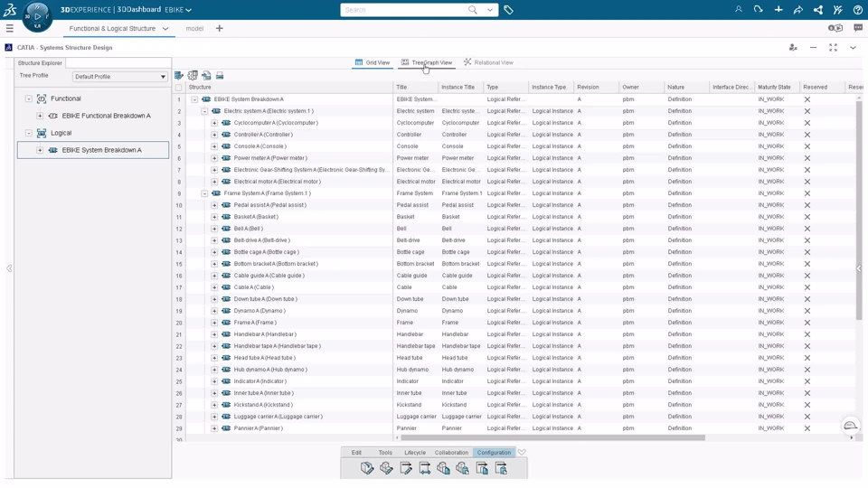Click the horizontal scrollbar of the grid

[552, 437]
